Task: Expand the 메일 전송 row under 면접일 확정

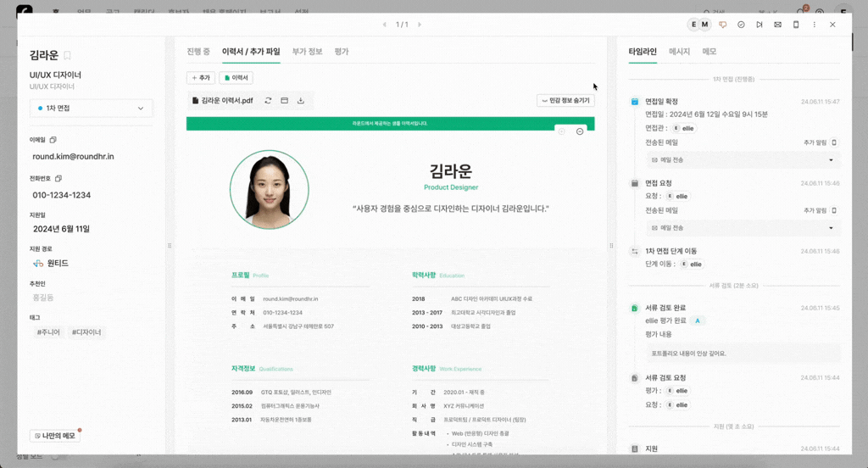Action: pos(743,160)
